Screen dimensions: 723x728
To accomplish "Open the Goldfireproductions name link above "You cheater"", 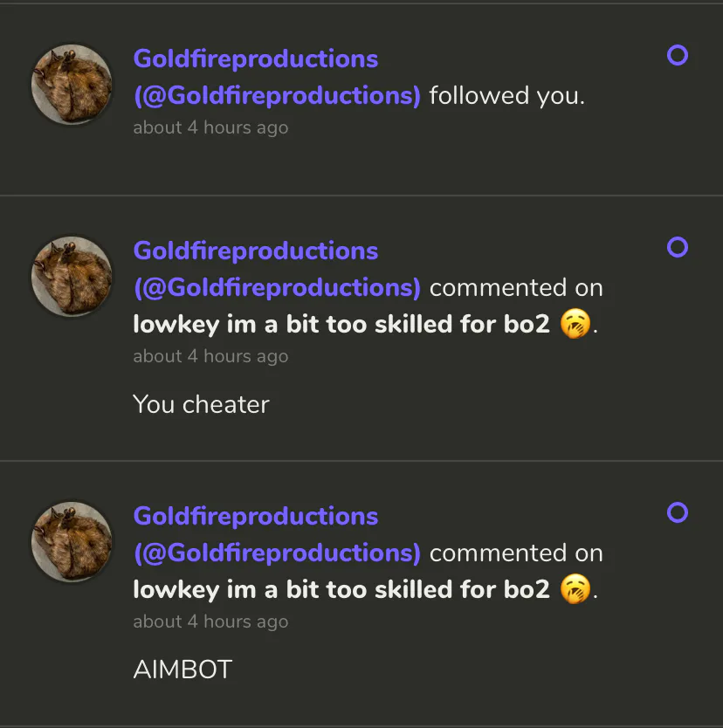I will point(256,251).
